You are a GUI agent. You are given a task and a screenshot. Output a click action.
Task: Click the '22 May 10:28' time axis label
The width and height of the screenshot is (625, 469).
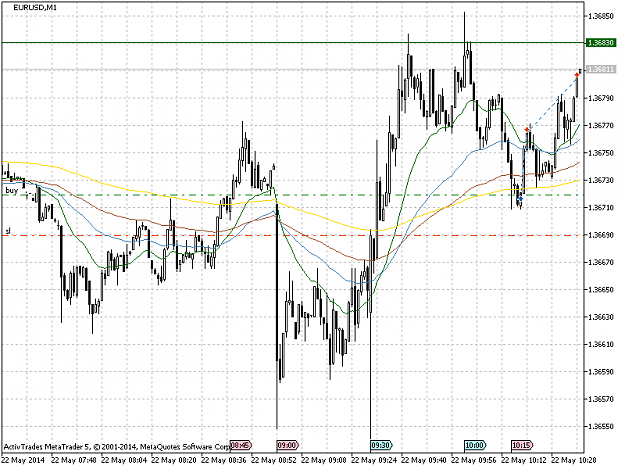pyautogui.click(x=574, y=460)
